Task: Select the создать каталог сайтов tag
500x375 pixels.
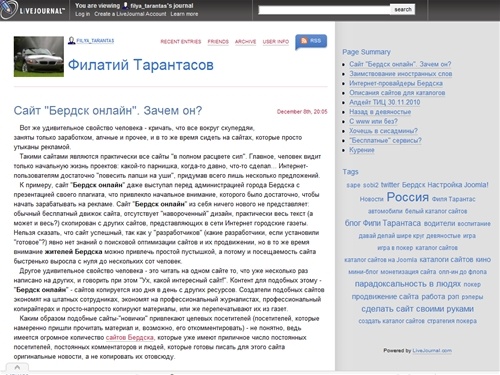Action: click(x=391, y=321)
